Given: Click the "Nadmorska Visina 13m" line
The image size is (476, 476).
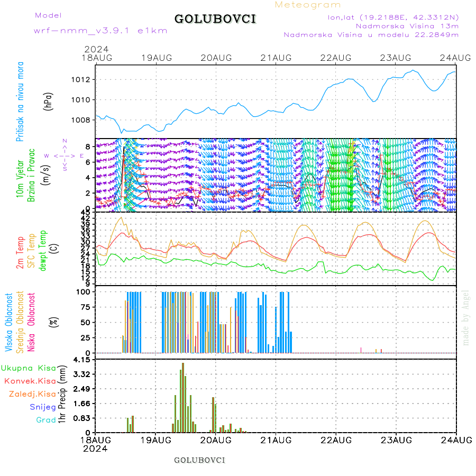Looking at the screenshot, I should (x=407, y=26).
